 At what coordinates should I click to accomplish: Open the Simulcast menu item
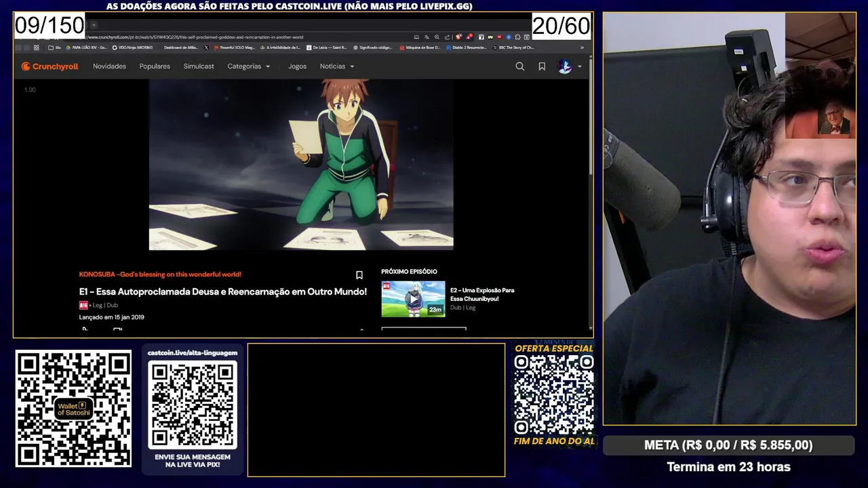pyautogui.click(x=199, y=66)
